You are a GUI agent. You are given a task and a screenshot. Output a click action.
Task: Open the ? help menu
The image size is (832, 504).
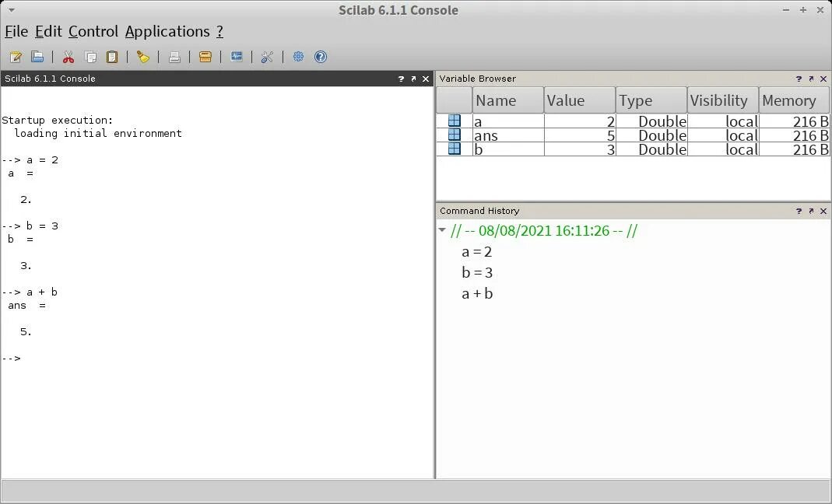(219, 31)
